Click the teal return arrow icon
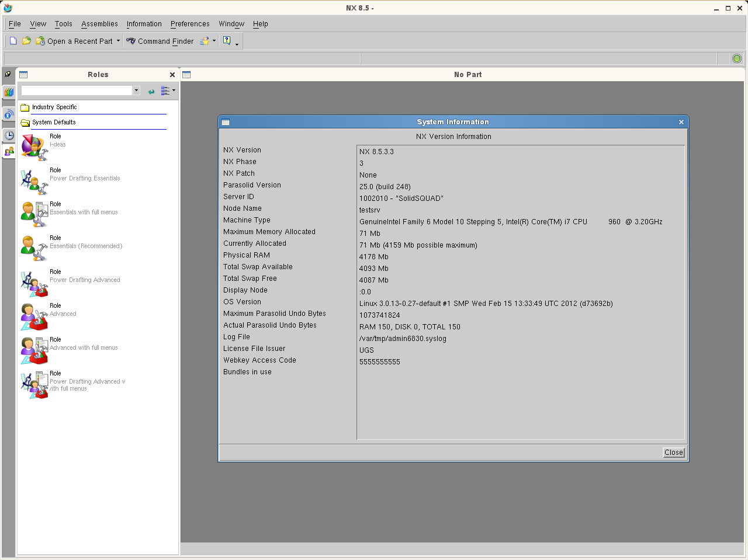This screenshot has width=748, height=560. coord(151,91)
